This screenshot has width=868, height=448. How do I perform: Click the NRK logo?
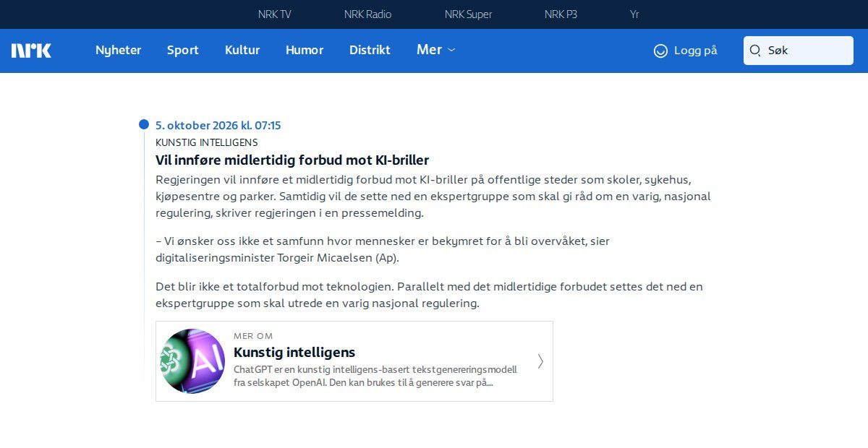[x=31, y=51]
